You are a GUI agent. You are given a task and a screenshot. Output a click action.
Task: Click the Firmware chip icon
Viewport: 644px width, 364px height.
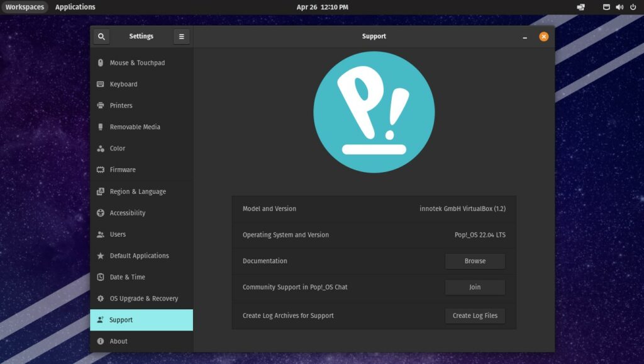[x=100, y=170]
